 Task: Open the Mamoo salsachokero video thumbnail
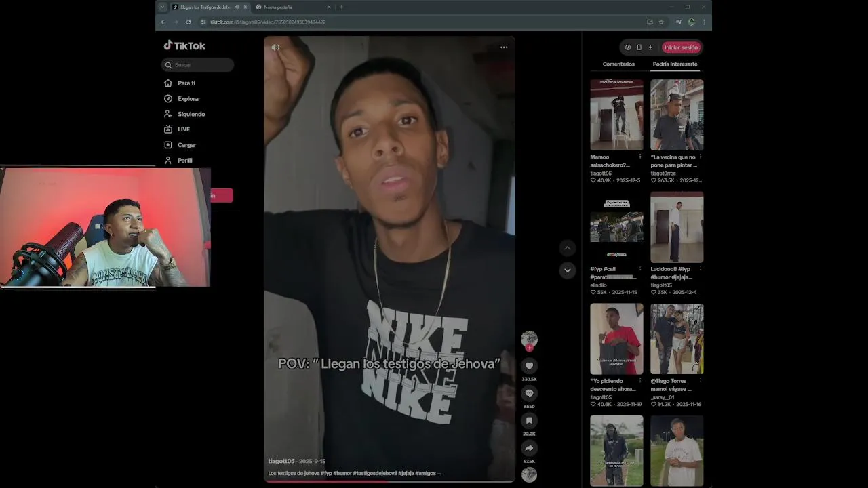616,115
